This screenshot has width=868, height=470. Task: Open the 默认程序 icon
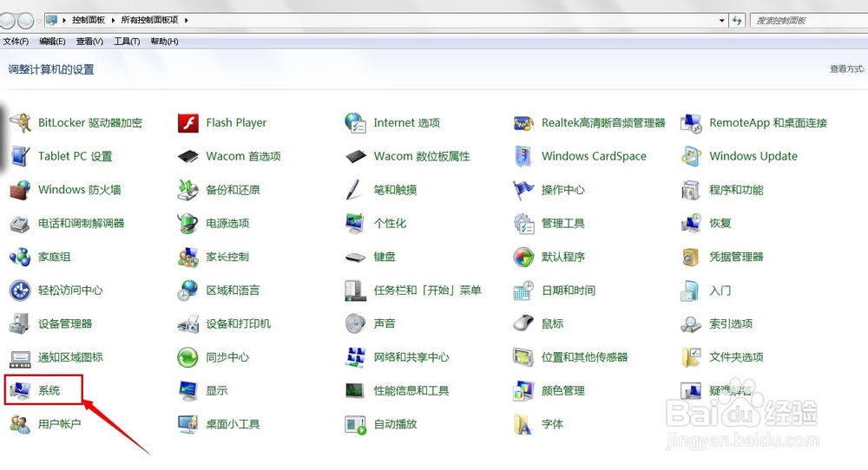(523, 257)
